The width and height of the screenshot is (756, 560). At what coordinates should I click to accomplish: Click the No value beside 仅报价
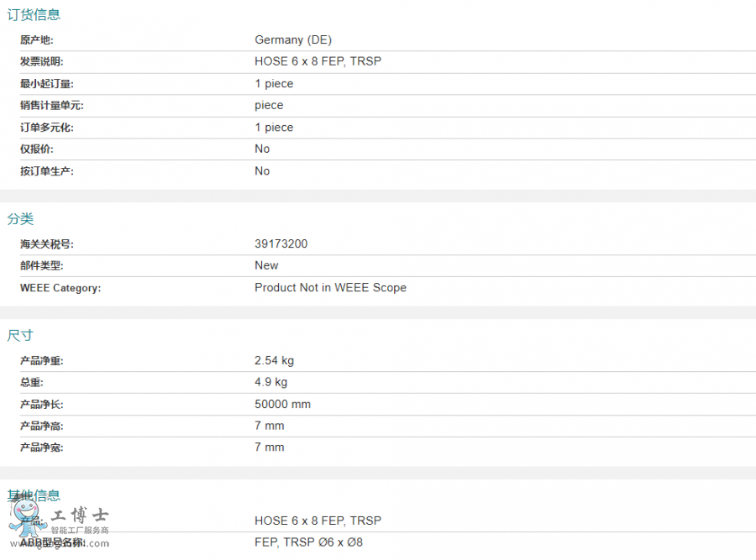pos(262,149)
